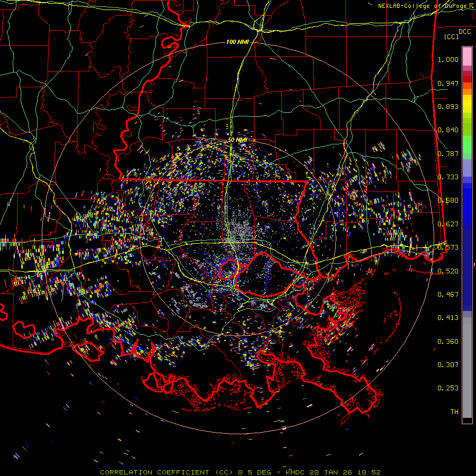Screen dimensions: 476x476
Task: Click the DCC product label
Action: click(x=465, y=32)
